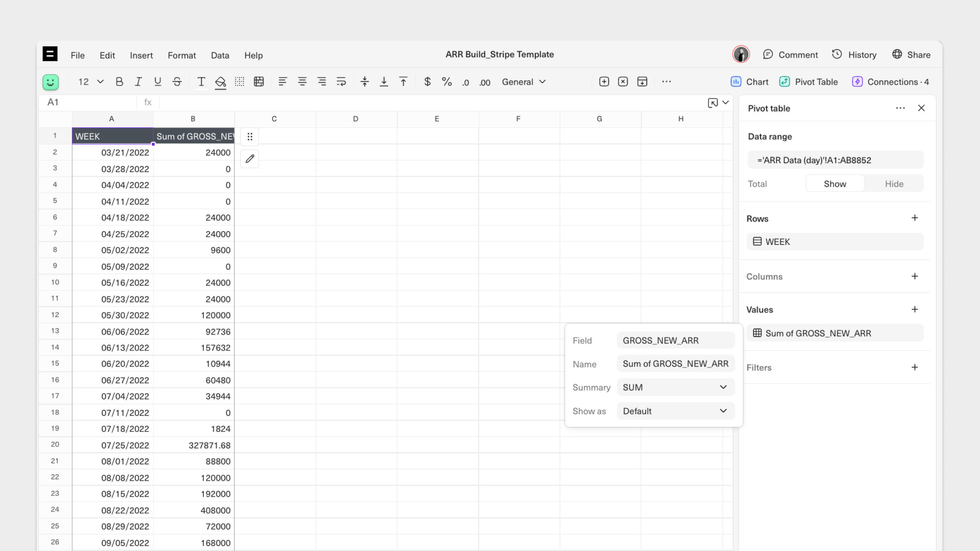Image resolution: width=980 pixels, height=551 pixels.
Task: Toggle bold text formatting
Action: tap(119, 82)
